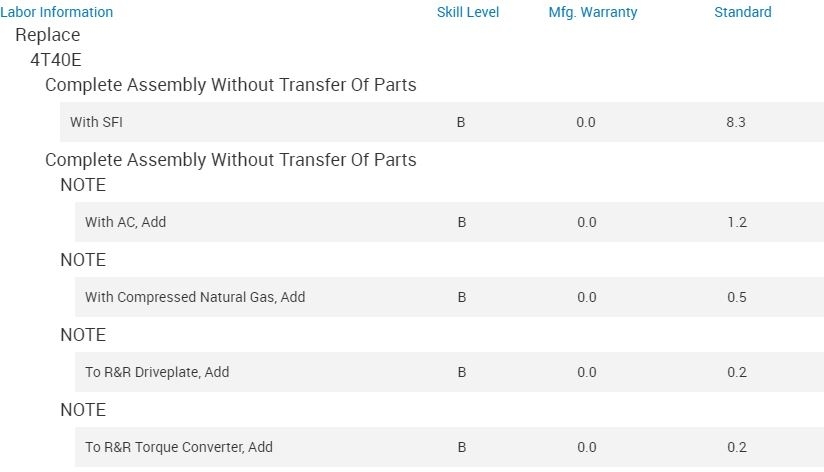Image resolution: width=824 pixels, height=472 pixels.
Task: Click the 8.3 standard hours value
Action: (737, 122)
